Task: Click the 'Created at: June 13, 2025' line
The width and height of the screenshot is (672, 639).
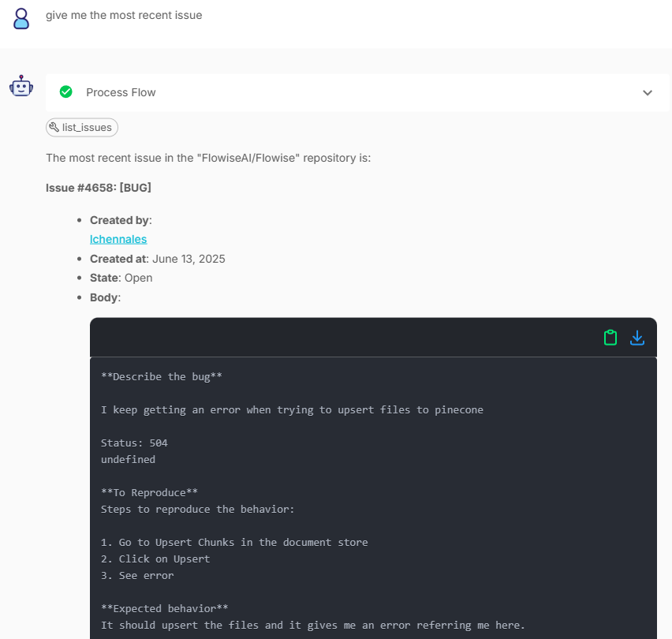Action: click(158, 259)
